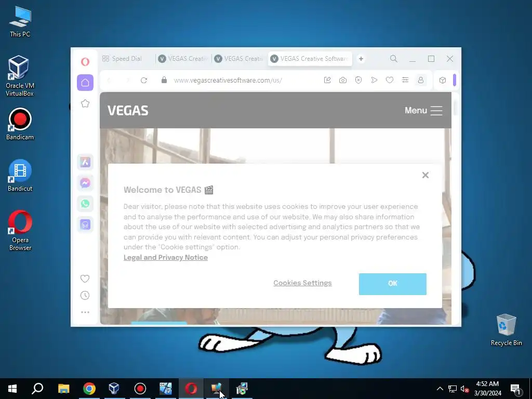532x399 pixels.
Task: Open Aria AI icon in the sidebar
Action: [85, 162]
